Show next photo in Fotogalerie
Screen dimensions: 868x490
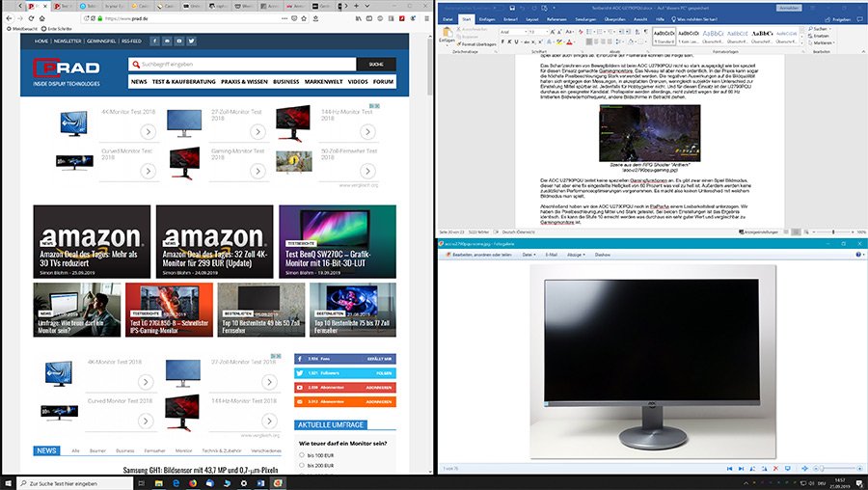click(741, 469)
